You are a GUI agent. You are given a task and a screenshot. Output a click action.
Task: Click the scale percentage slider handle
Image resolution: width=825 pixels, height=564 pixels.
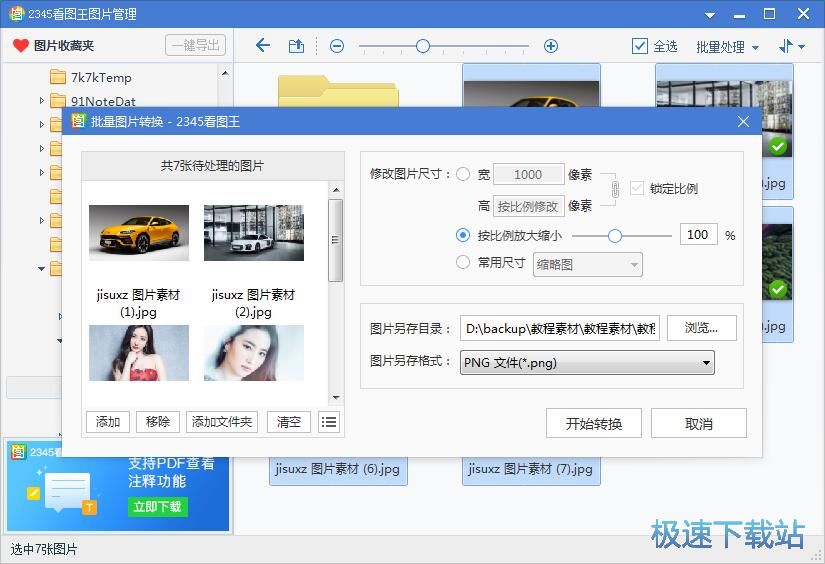615,236
